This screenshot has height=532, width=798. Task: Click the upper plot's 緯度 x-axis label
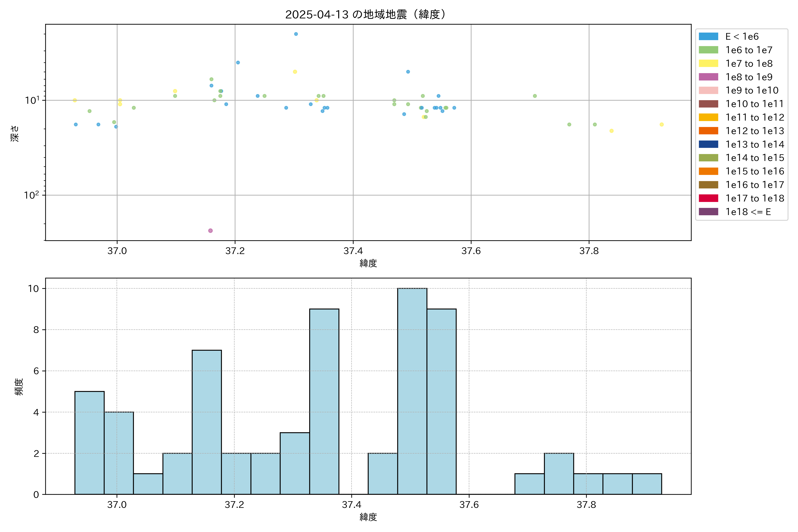coord(368,263)
